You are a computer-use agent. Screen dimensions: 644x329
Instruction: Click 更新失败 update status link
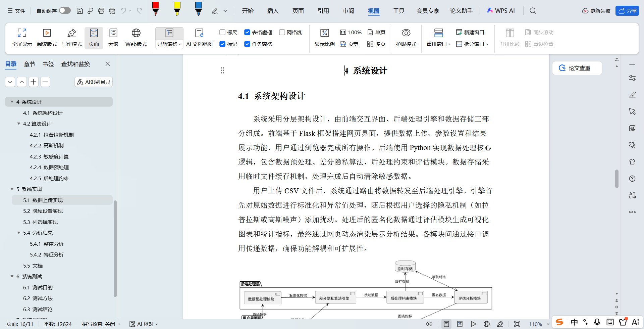[596, 11]
